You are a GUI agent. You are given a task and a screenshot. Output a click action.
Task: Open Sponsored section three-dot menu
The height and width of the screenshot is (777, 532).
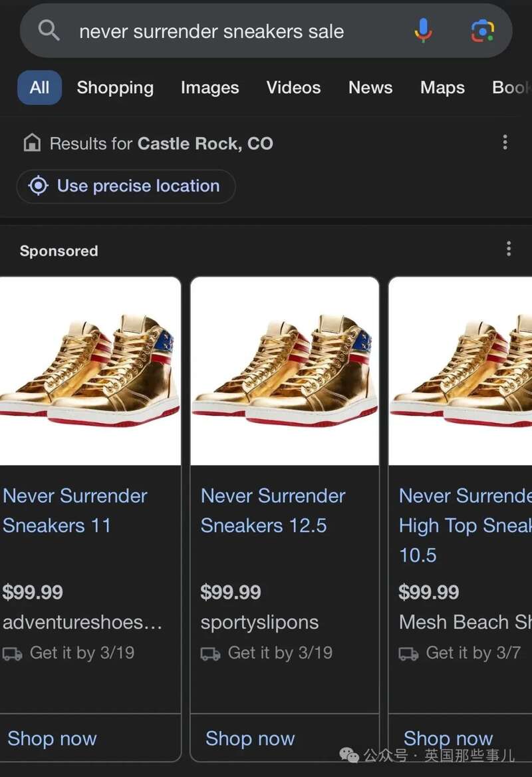click(x=509, y=249)
